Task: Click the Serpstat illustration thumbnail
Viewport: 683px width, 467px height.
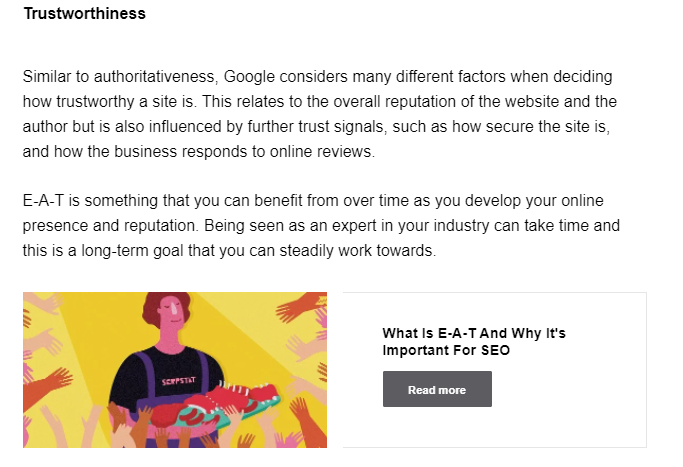Action: 175,369
